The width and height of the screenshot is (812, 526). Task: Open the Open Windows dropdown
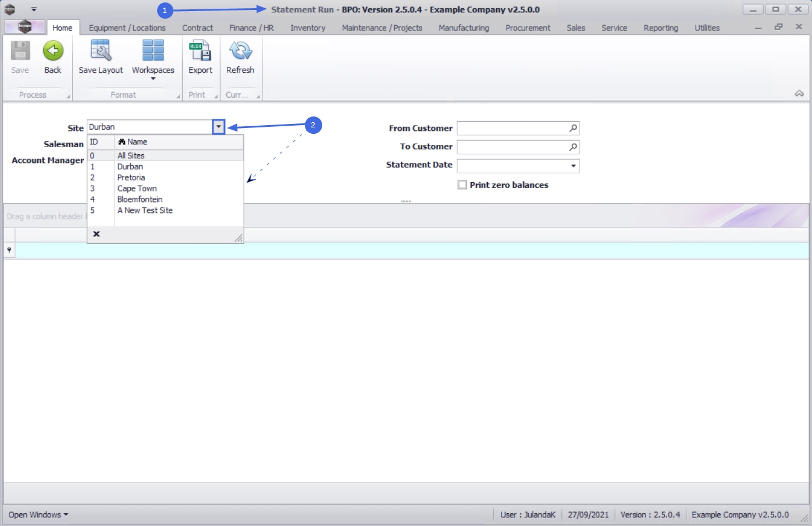tap(38, 515)
